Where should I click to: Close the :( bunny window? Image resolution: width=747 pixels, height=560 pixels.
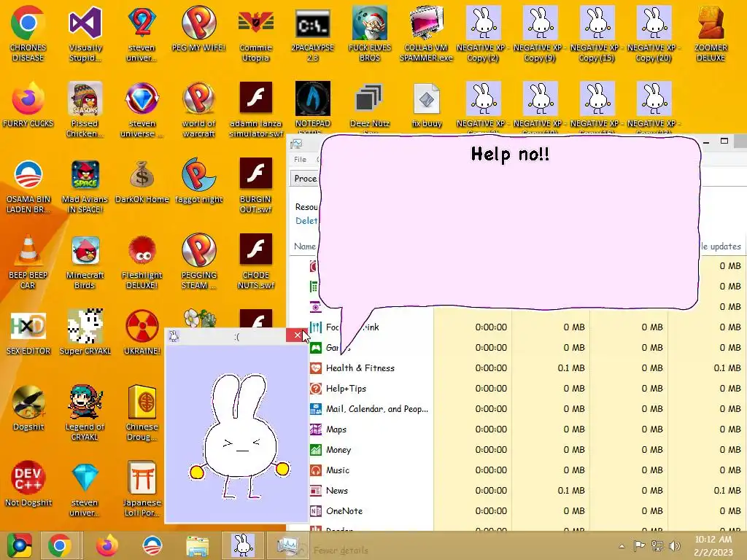coord(298,335)
